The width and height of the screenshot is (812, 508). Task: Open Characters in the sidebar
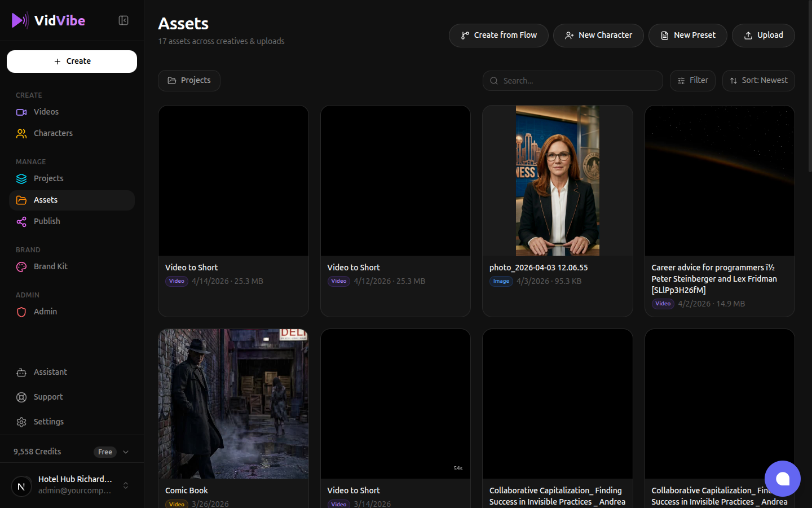click(72, 134)
